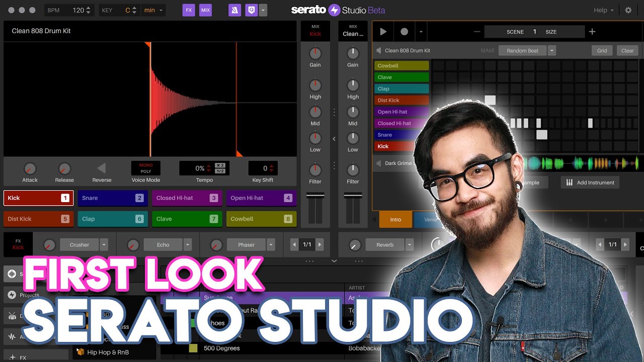This screenshot has height=362, width=644.
Task: Click the BPM up/down stepper arrows
Action: tap(89, 10)
